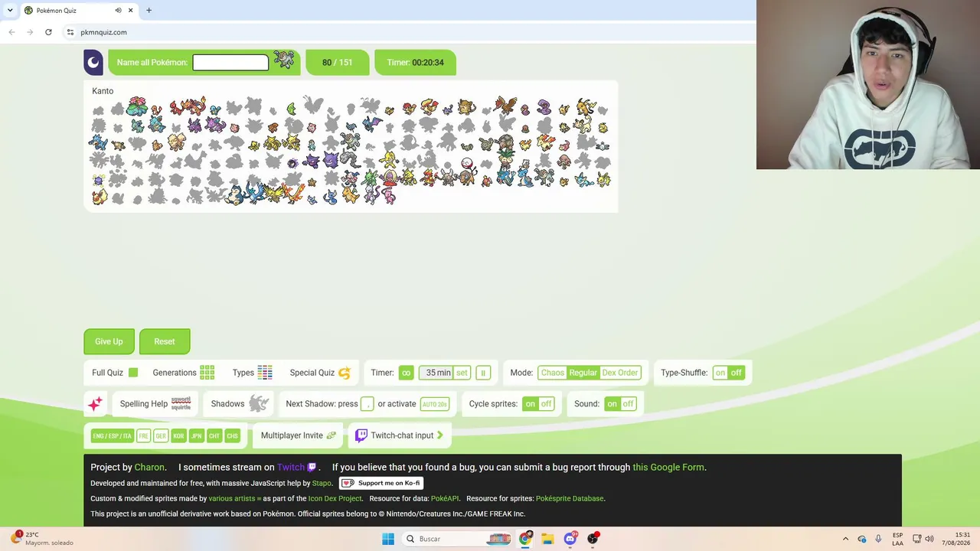Choose FRE language
The image size is (980, 551).
(x=143, y=435)
